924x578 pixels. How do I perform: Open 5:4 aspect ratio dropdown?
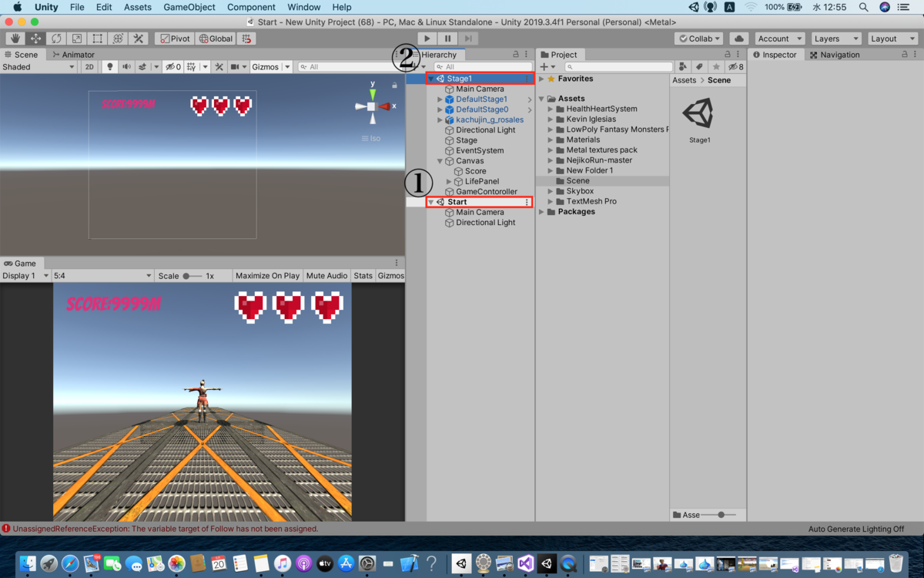point(103,275)
